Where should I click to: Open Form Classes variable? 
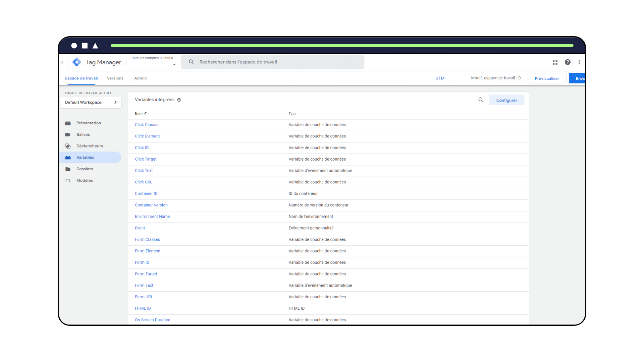click(x=147, y=240)
